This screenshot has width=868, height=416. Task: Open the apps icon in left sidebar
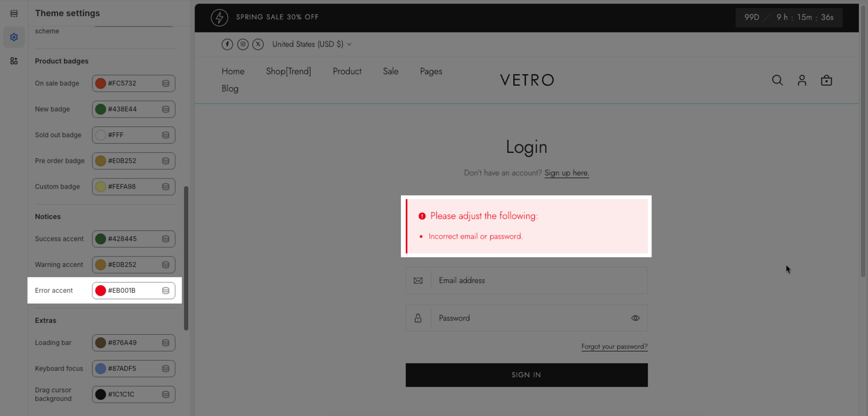pyautogui.click(x=14, y=61)
